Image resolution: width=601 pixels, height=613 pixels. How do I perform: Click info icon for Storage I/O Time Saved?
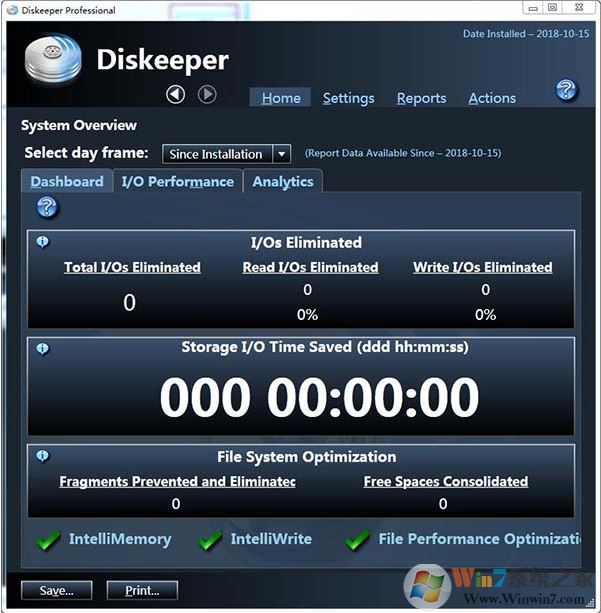[43, 349]
